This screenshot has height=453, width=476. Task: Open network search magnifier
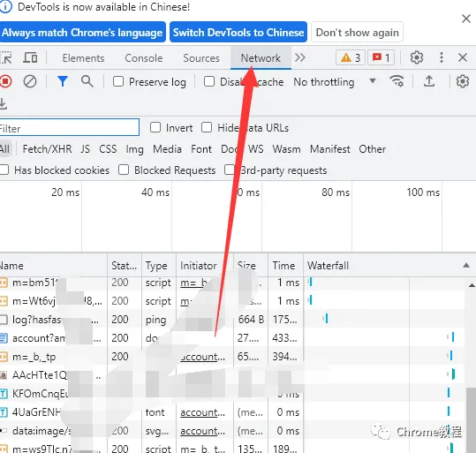(x=87, y=81)
